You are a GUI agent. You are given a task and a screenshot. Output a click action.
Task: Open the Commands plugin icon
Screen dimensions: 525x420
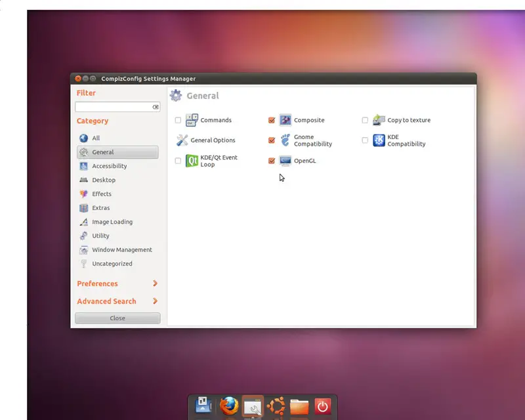[192, 120]
